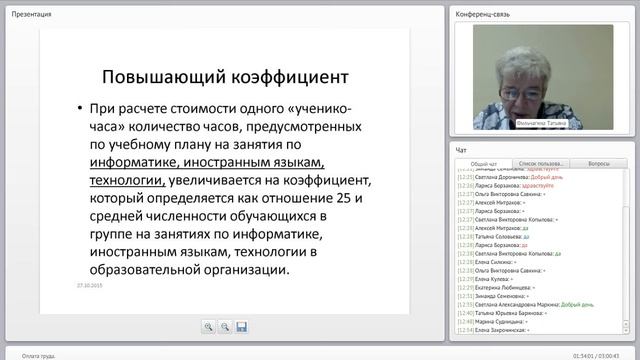Image resolution: width=640 pixels, height=360 pixels.
Task: Click the slide date 27.10.2015
Action: click(x=90, y=285)
